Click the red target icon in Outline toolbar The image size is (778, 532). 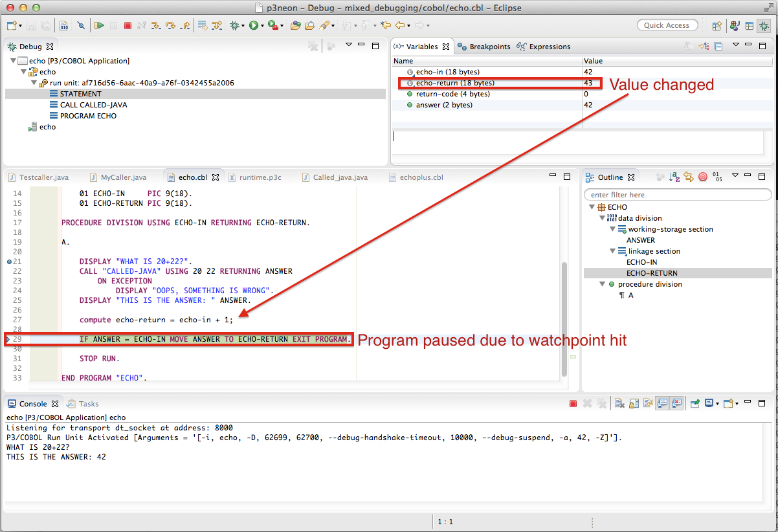(703, 177)
